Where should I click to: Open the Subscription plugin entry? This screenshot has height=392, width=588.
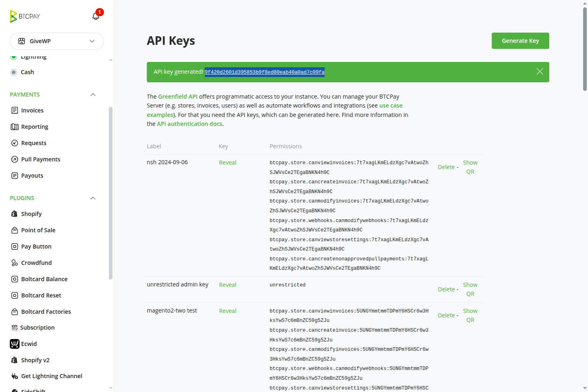tap(38, 327)
